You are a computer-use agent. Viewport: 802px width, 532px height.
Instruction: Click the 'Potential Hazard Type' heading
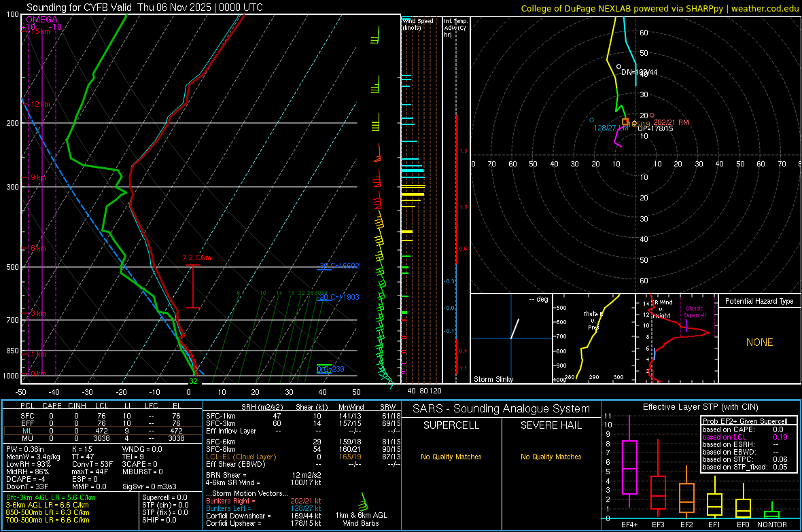(760, 301)
